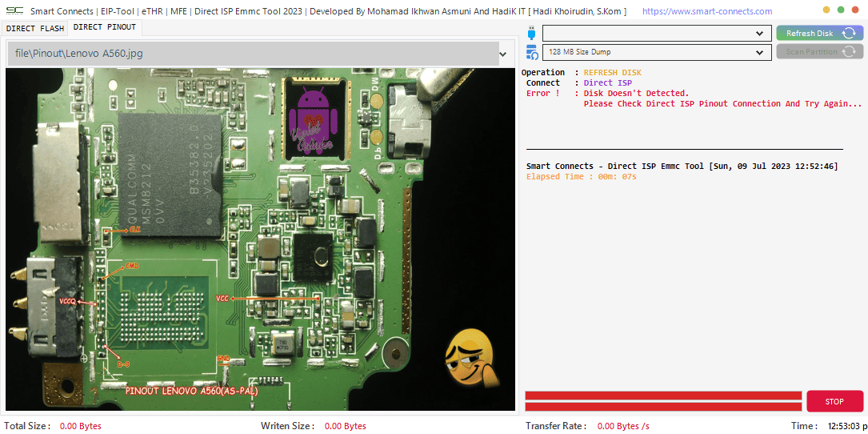Click the green window control dot

point(841,10)
